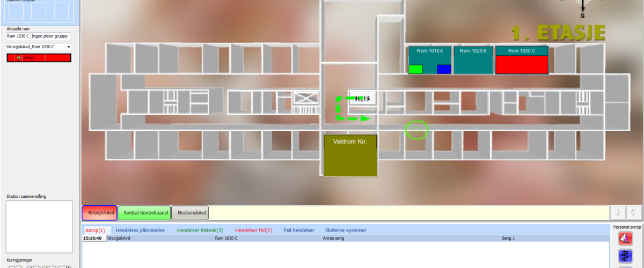Viewport: 644px width, 268px height.
Task: Click the KirurgiskAvd department button
Action: coord(99,213)
